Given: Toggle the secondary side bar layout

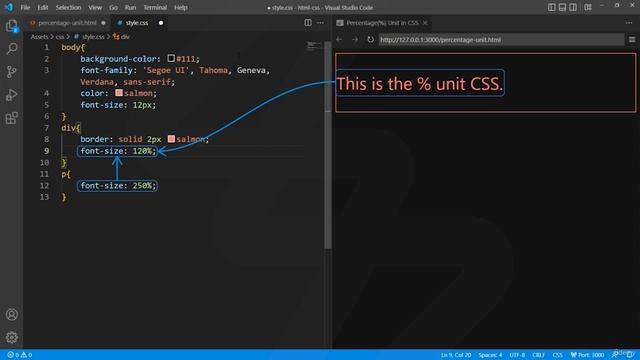Looking at the screenshot, I should pos(573,7).
